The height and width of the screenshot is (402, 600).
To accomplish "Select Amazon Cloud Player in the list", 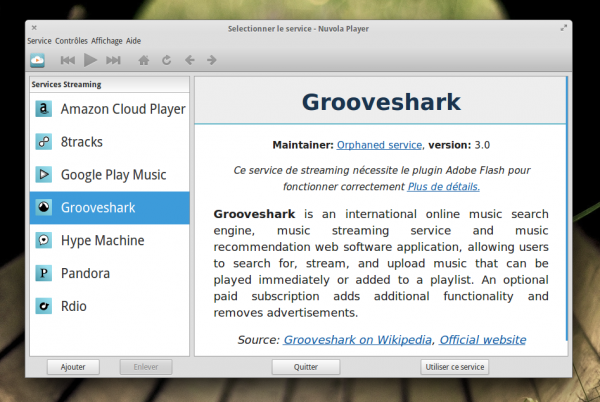I will point(109,109).
